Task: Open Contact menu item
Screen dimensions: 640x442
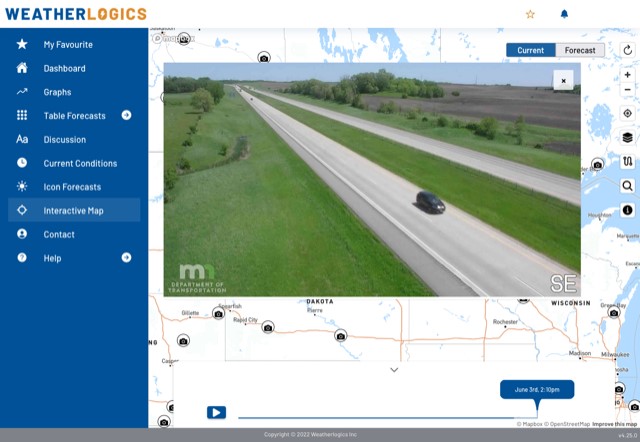Action: click(74, 234)
